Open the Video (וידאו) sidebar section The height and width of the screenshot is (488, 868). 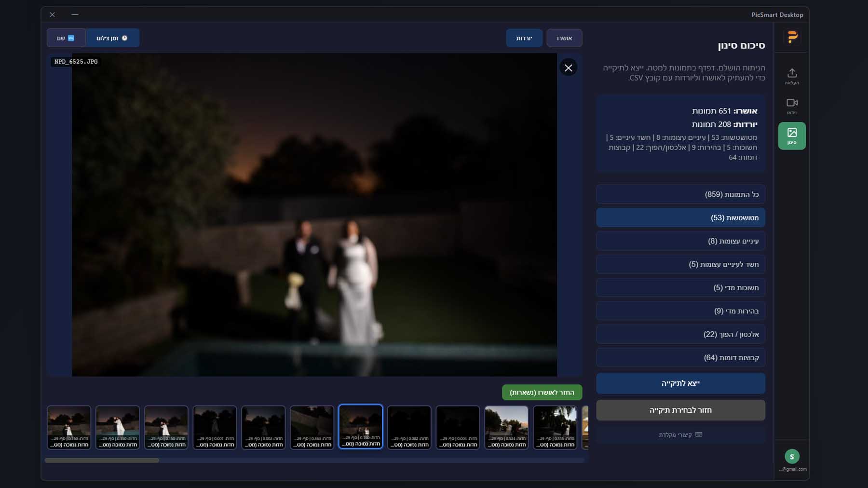[792, 106]
